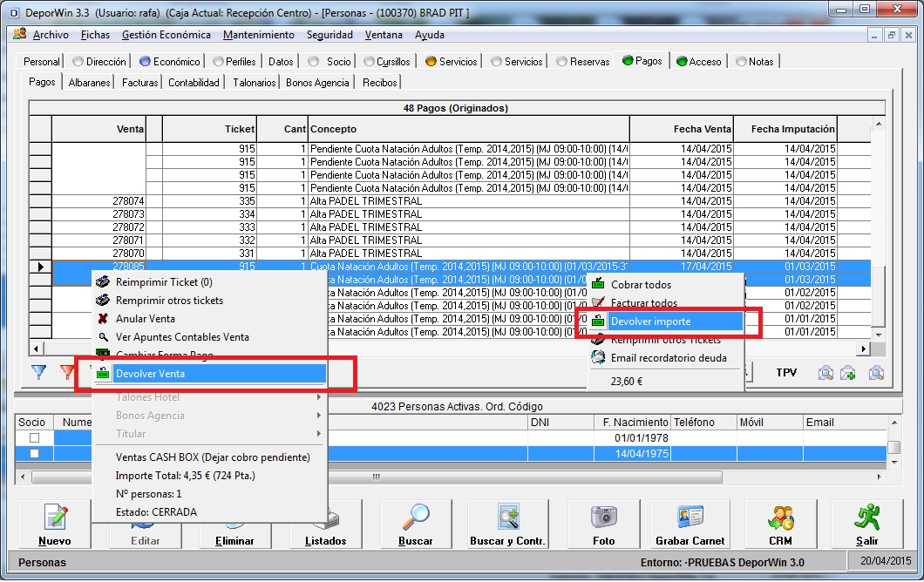Click the payments table scroll-down arrow
The image size is (924, 582).
pos(879,334)
